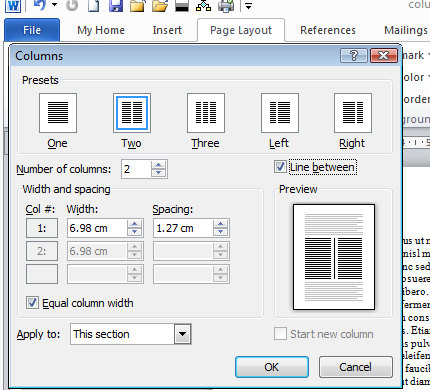The image size is (430, 390).
Task: Decrease the number of columns
Action: 158,173
